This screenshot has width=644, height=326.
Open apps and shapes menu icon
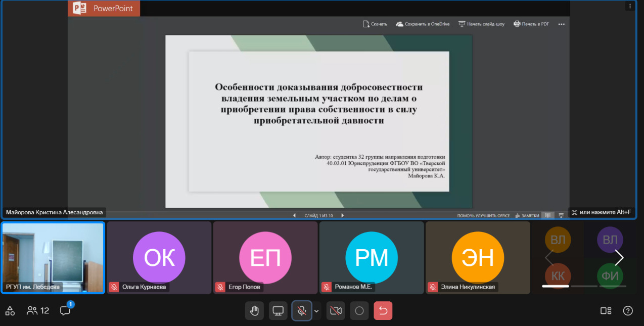10,310
